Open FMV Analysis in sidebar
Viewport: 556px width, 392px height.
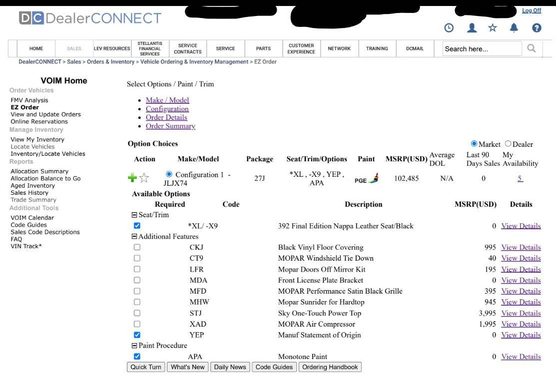(x=29, y=100)
